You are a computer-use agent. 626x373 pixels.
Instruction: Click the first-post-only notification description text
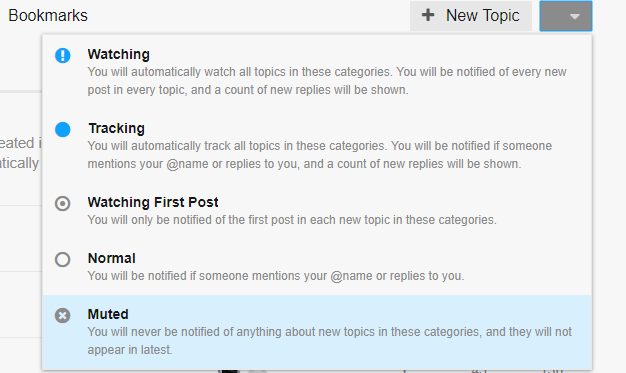[292, 220]
